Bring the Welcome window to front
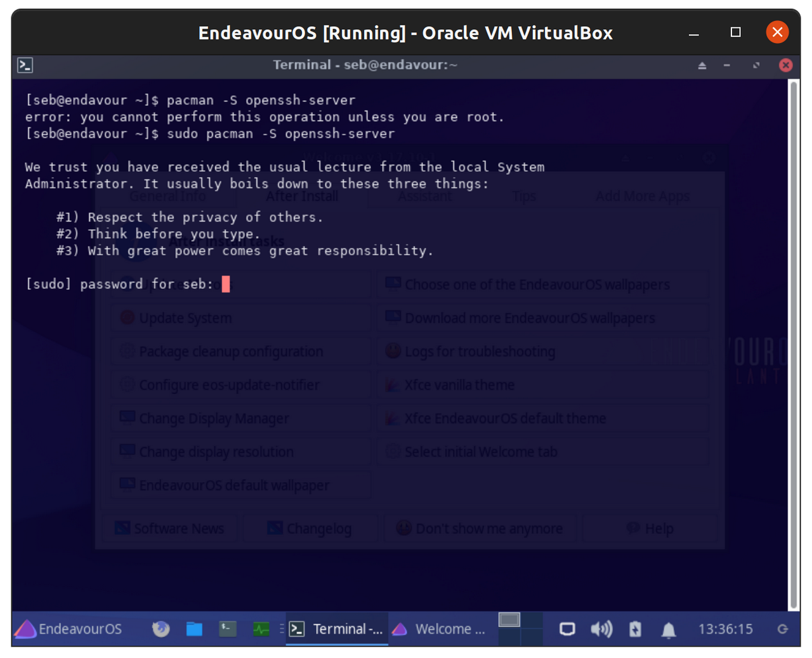Image resolution: width=812 pixels, height=658 pixels. tap(439, 629)
